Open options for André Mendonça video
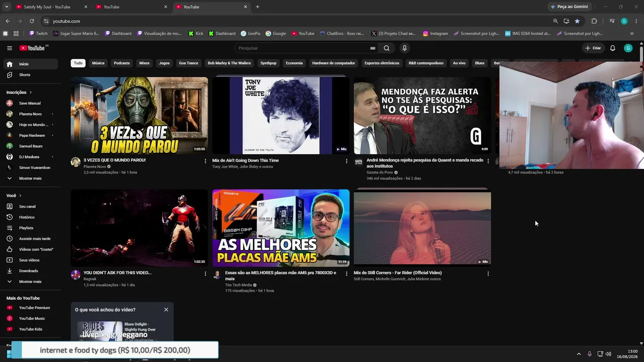 pyautogui.click(x=488, y=161)
